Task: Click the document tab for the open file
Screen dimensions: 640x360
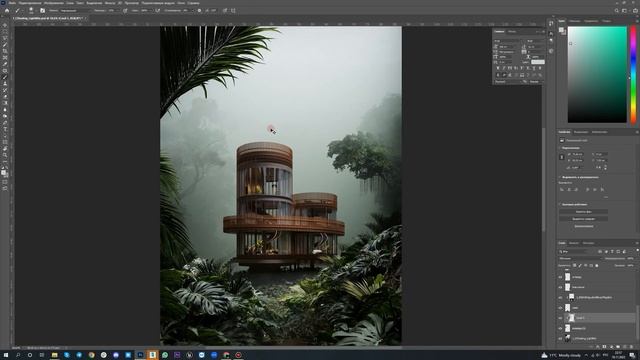Action: pyautogui.click(x=47, y=18)
